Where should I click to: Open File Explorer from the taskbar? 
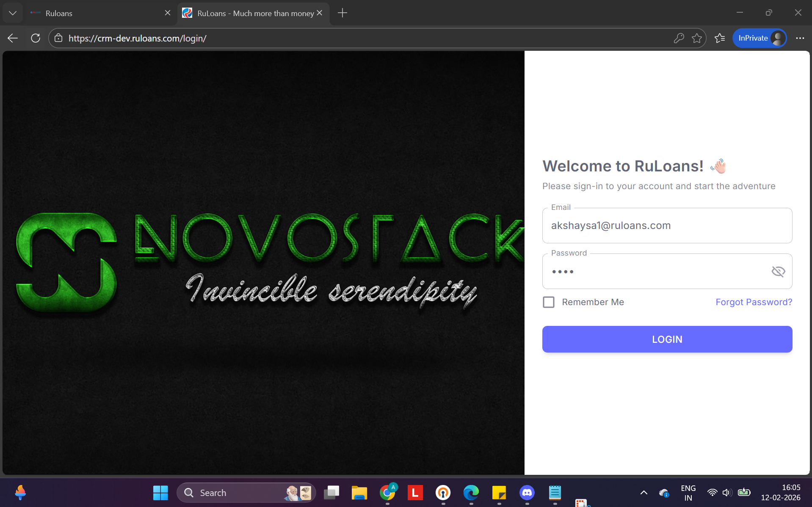pos(359,493)
